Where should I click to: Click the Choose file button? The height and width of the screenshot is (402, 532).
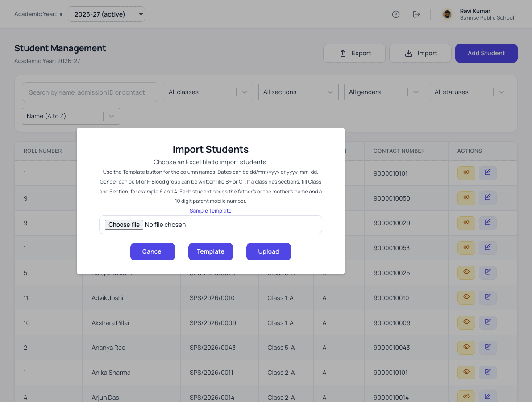click(124, 225)
